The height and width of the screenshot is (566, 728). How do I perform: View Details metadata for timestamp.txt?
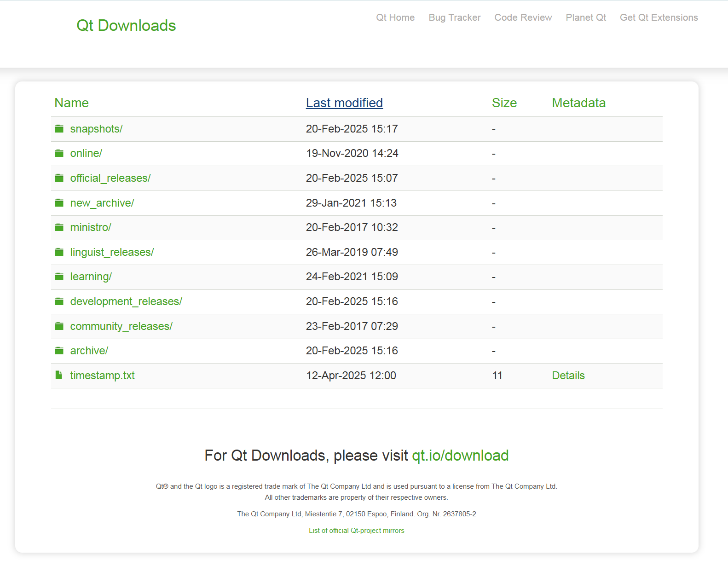click(568, 375)
